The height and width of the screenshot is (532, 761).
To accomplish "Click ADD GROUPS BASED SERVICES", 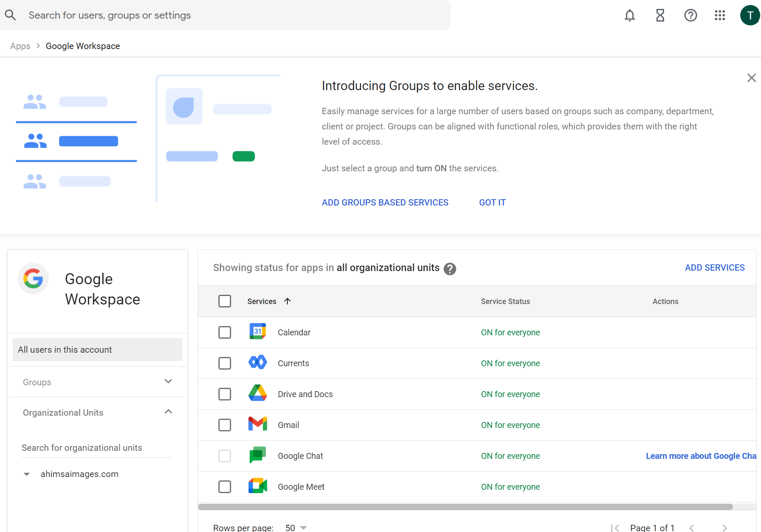I will (385, 203).
